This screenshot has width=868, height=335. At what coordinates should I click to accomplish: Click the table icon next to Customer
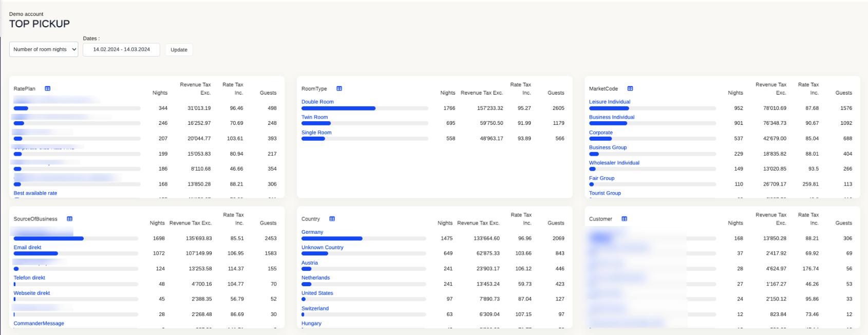tap(625, 219)
